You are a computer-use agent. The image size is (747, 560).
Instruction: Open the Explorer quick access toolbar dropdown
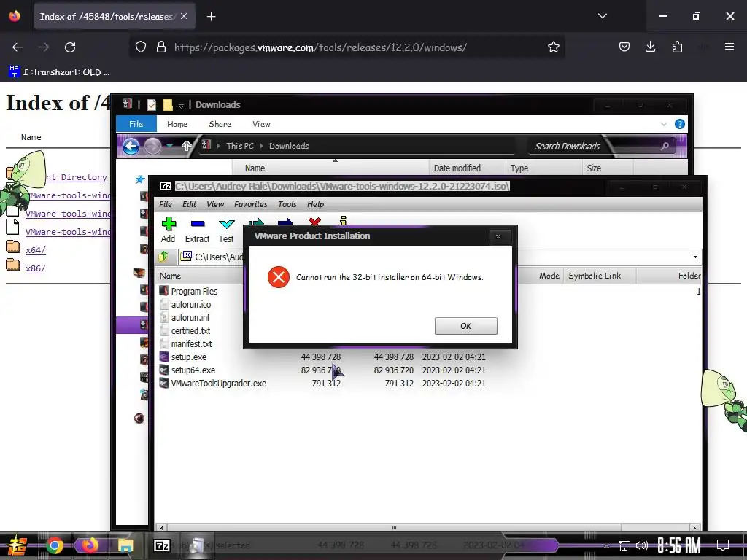click(181, 105)
